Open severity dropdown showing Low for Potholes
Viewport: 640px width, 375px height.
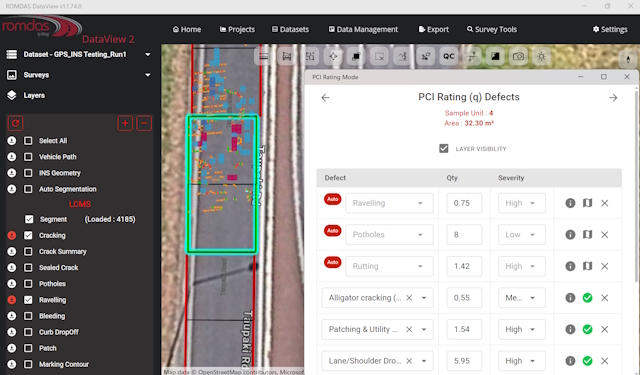pyautogui.click(x=522, y=235)
